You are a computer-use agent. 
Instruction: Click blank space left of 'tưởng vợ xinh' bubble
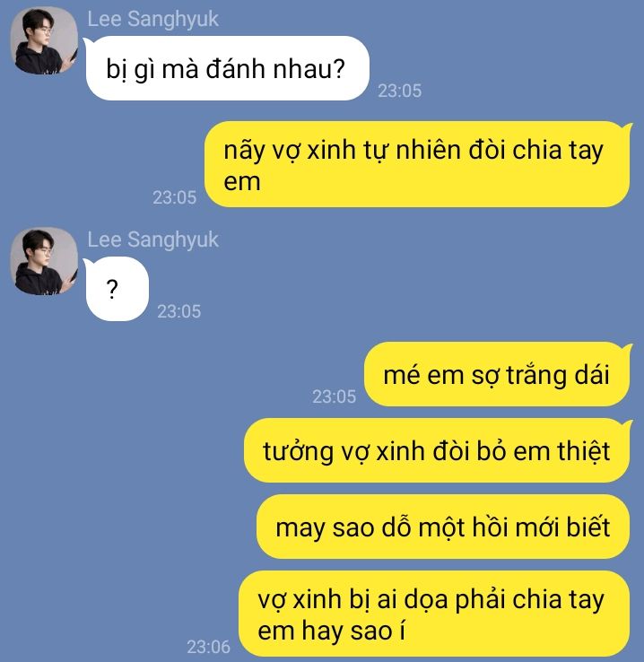(122, 450)
